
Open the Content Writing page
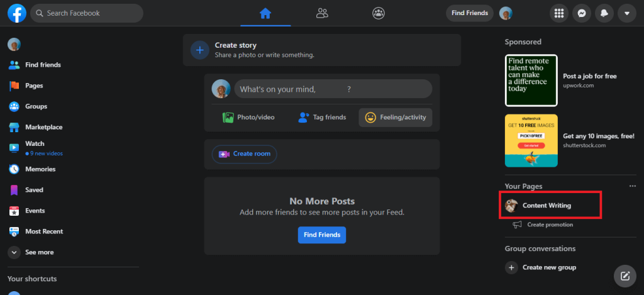(550, 206)
